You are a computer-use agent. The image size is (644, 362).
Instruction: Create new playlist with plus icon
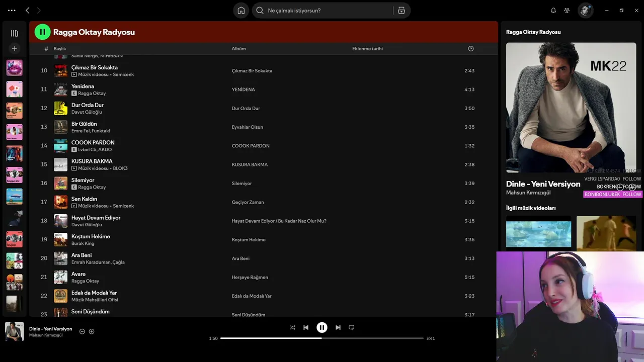(14, 48)
